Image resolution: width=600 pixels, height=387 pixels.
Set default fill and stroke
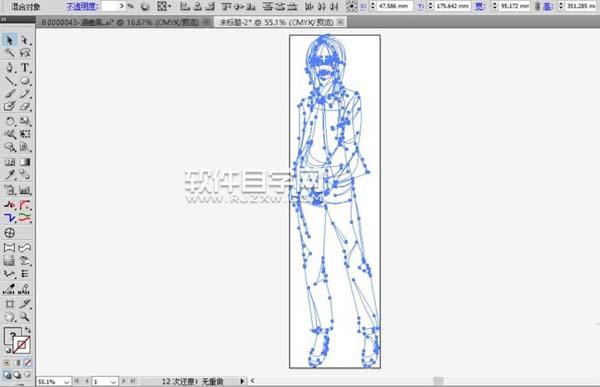click(x=8, y=350)
